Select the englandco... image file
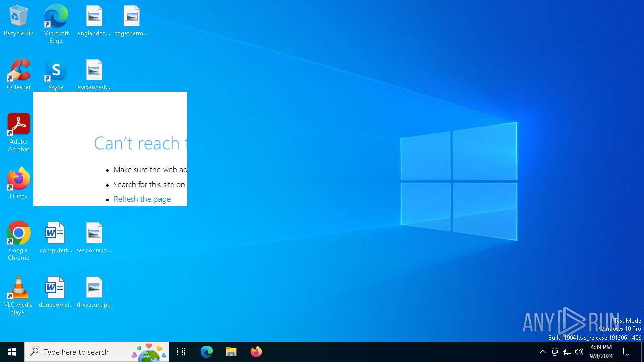Viewport: 644px width, 362px height. point(94,21)
